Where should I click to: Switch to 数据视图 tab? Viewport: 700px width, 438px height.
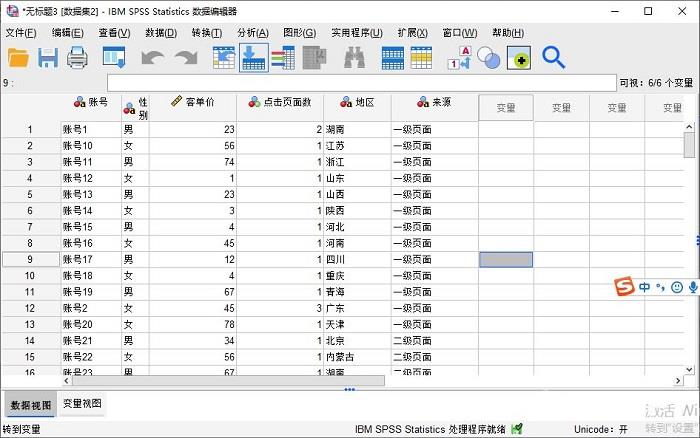click(x=31, y=405)
